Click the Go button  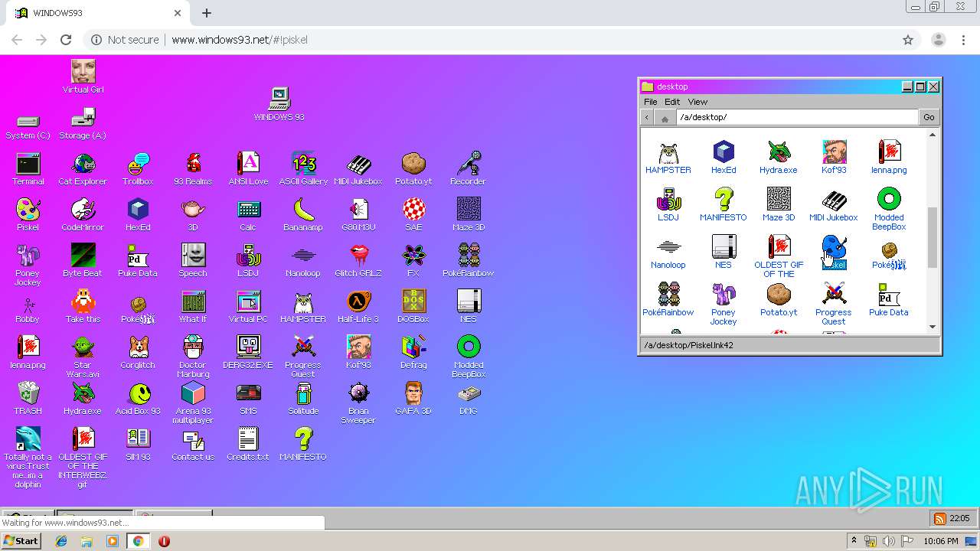click(x=929, y=117)
